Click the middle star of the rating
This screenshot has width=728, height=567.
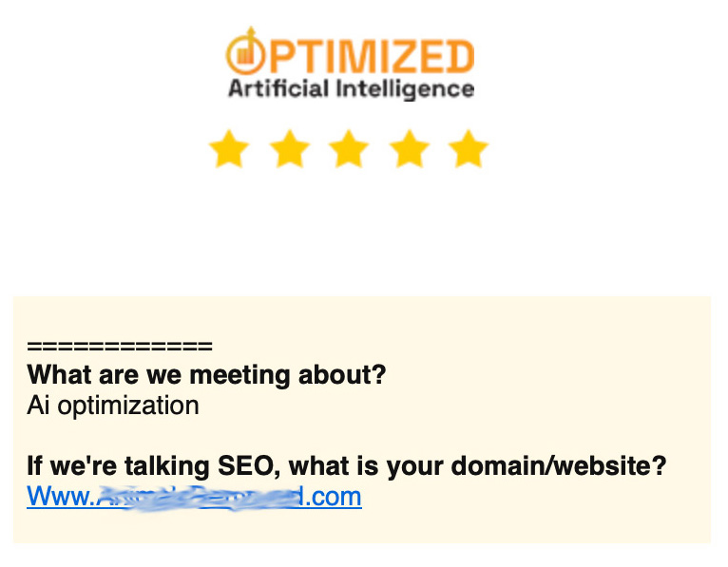point(350,150)
